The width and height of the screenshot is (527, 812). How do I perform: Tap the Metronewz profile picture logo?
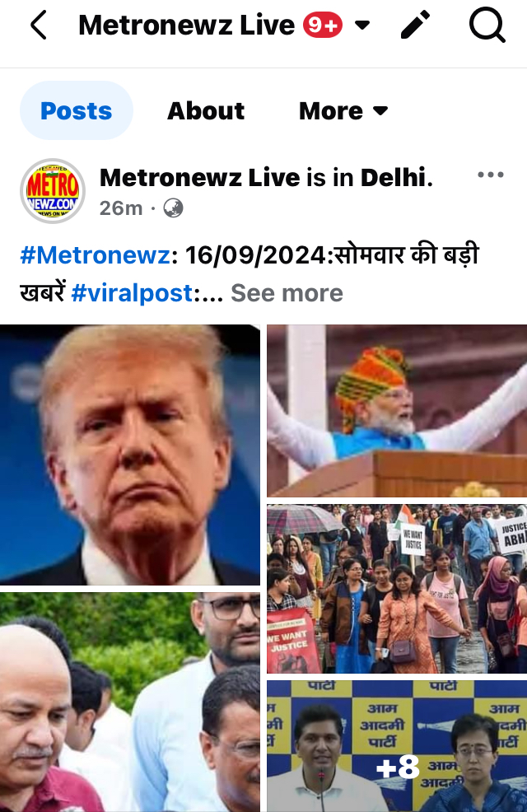(x=52, y=191)
